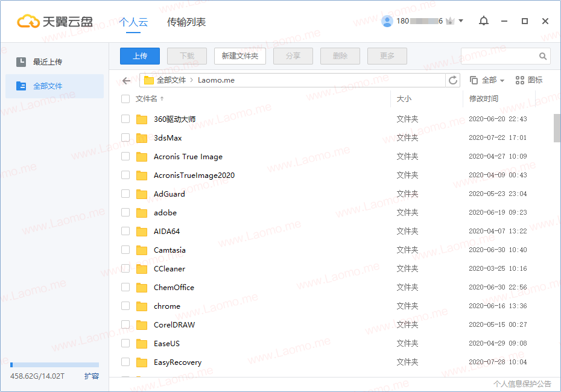
Task: Click the chrome folder icon
Action: [142, 306]
